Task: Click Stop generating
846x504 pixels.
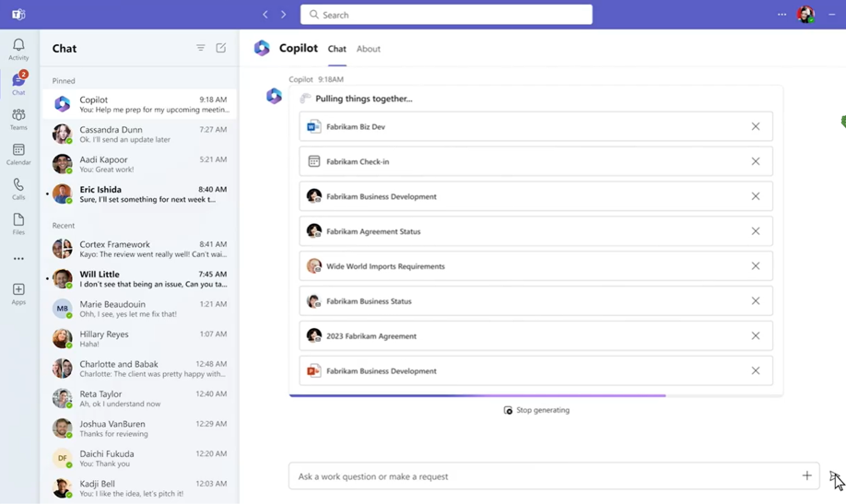Action: pyautogui.click(x=536, y=410)
